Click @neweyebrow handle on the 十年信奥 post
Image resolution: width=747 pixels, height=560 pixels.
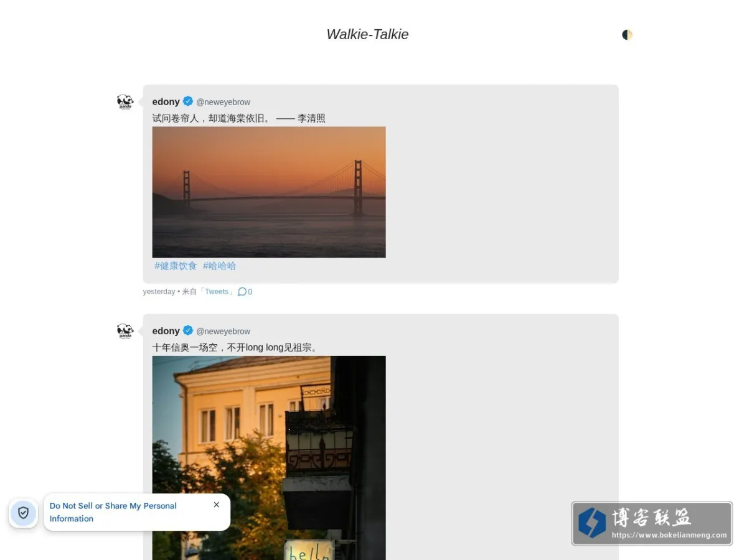223,331
